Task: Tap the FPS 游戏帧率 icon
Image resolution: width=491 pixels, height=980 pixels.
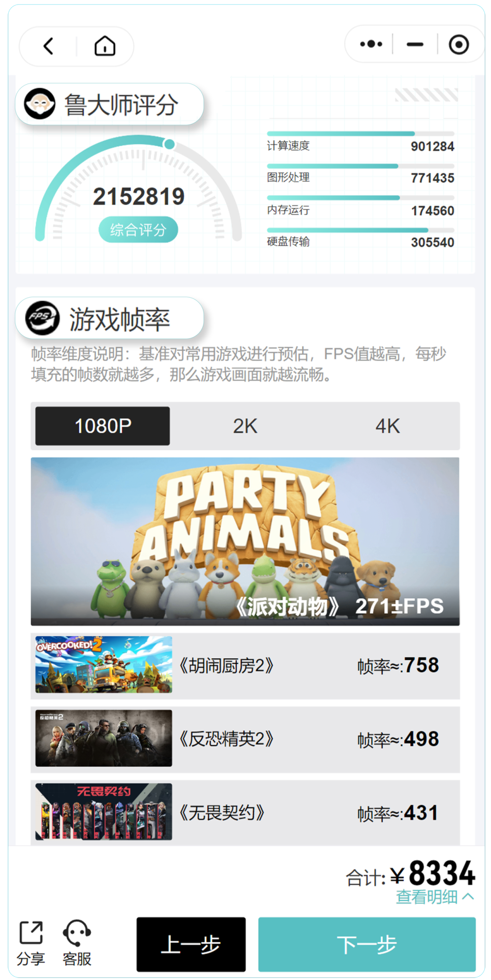Action: [42, 318]
